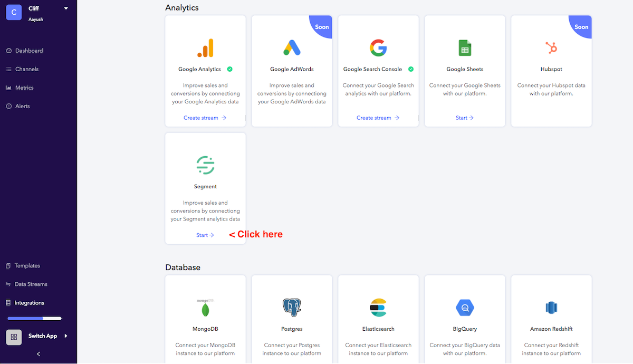Click the Switch App label
The height and width of the screenshot is (364, 633).
coord(43,336)
